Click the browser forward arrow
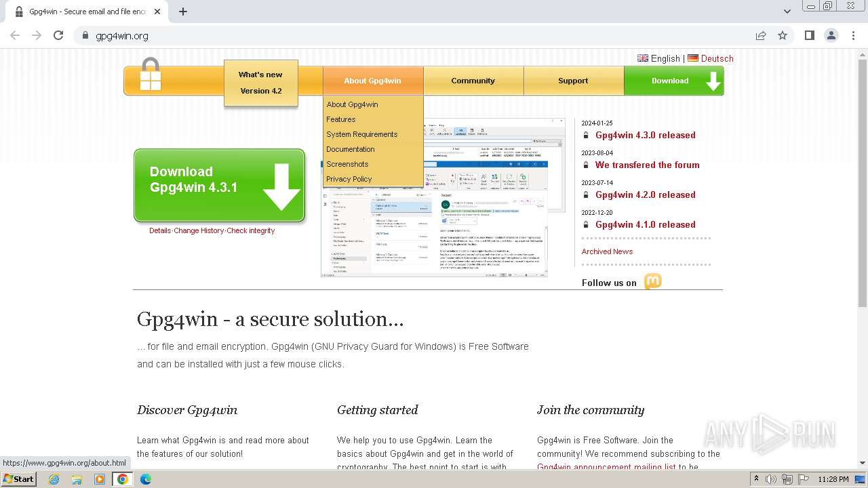Viewport: 868px width, 488px height. pos(37,35)
